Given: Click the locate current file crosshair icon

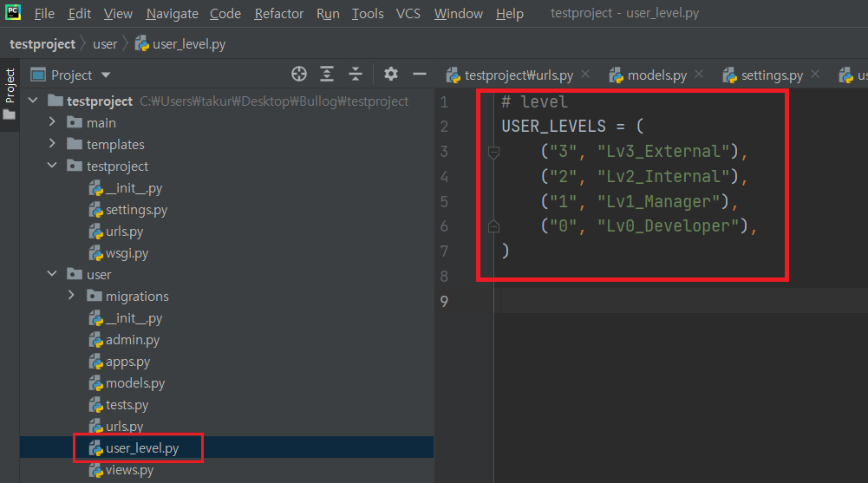Looking at the screenshot, I should (x=299, y=74).
